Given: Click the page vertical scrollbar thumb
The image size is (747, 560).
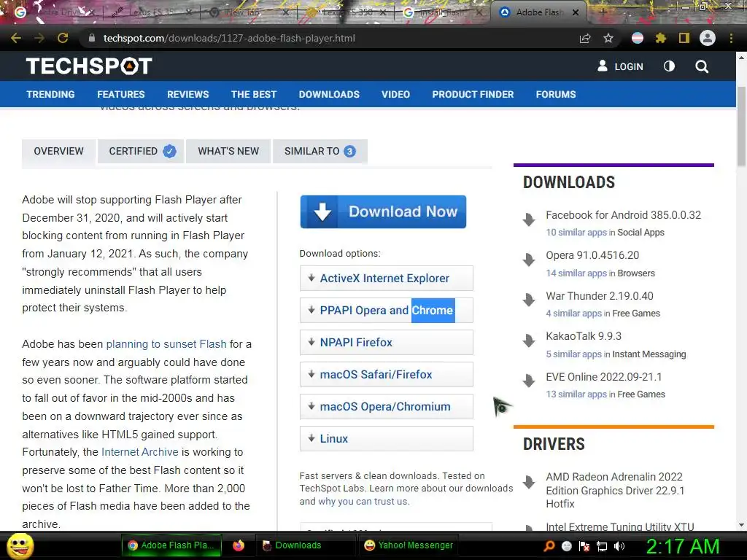Looking at the screenshot, I should click(741, 127).
